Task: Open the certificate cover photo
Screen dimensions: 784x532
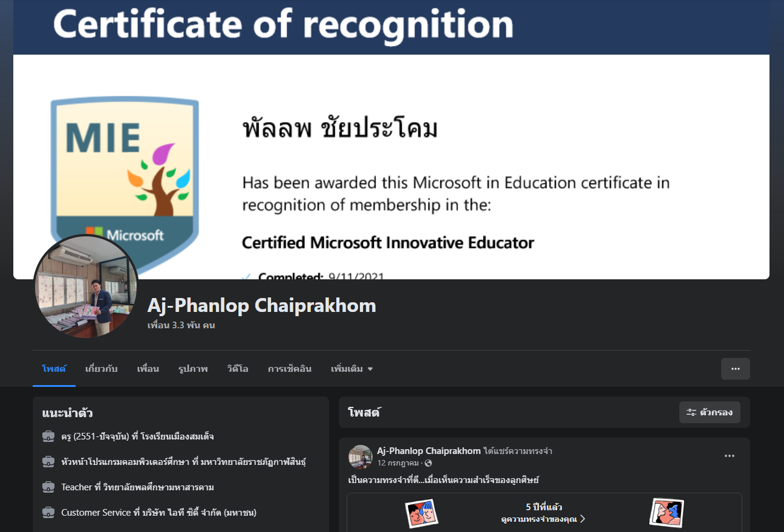Action: 391,140
